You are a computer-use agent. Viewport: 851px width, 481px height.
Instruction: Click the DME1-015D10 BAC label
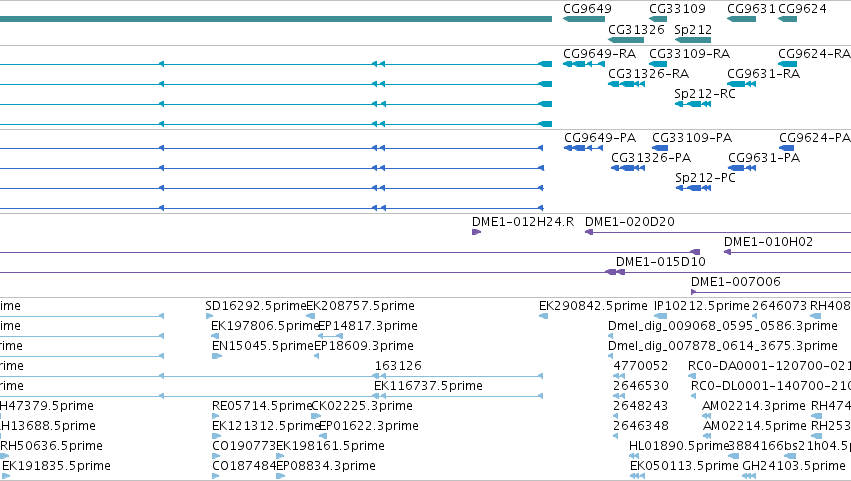(661, 262)
